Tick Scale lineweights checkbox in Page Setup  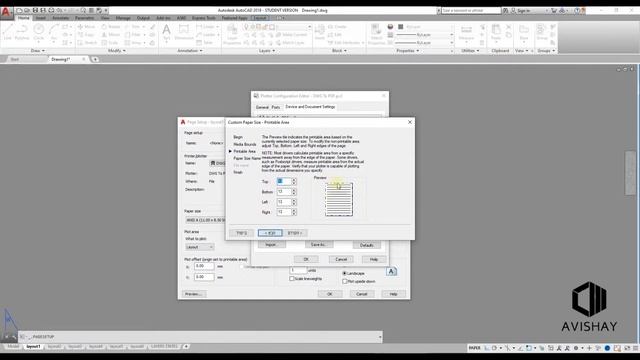pyautogui.click(x=292, y=279)
